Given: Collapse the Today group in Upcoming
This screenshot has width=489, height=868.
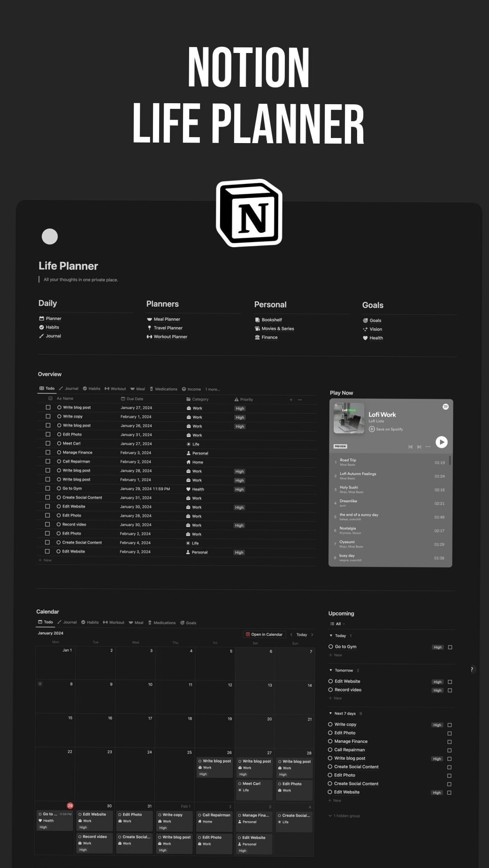Looking at the screenshot, I should (331, 636).
